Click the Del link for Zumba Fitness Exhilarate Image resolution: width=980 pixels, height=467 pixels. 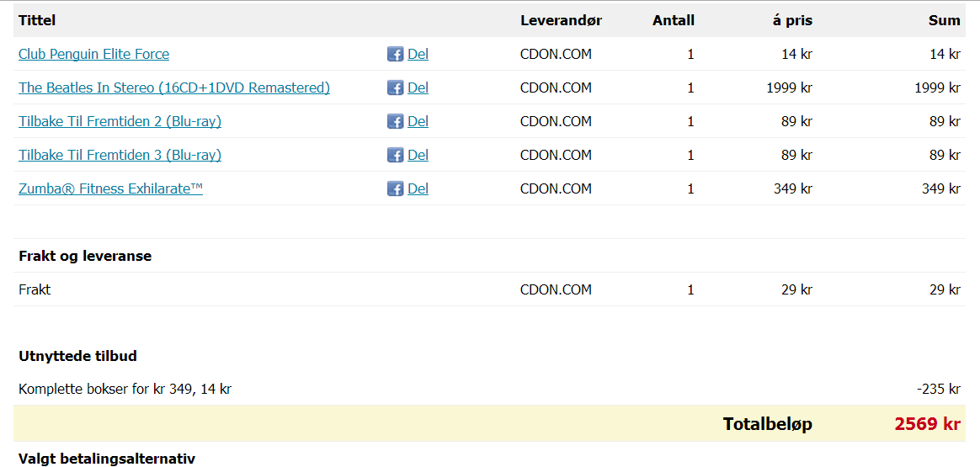coord(418,188)
